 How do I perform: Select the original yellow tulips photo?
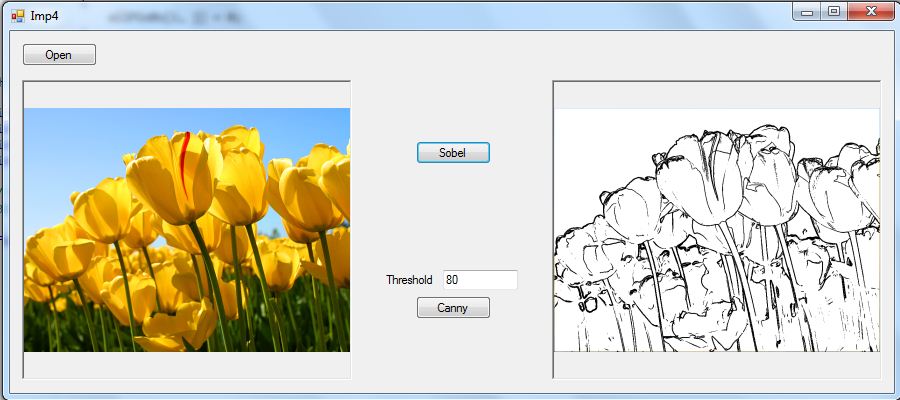[187, 230]
